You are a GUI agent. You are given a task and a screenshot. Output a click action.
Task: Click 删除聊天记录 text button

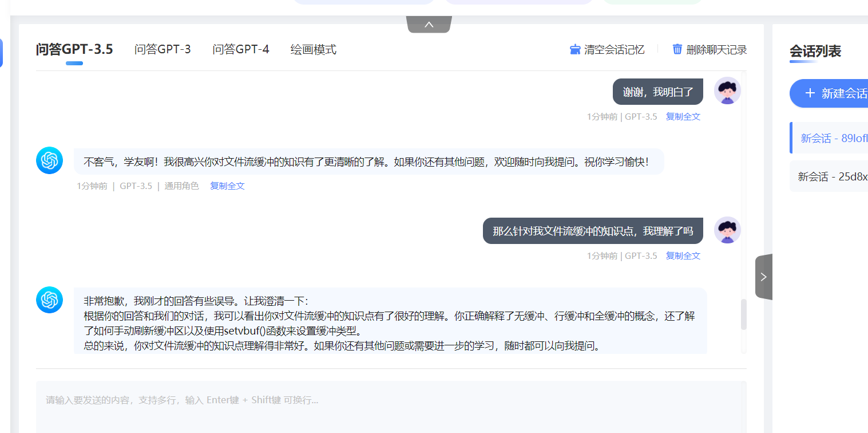tap(717, 50)
